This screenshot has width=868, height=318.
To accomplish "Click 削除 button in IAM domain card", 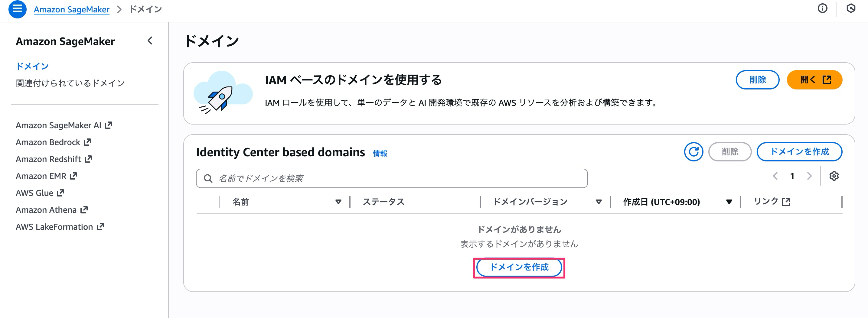I will (757, 80).
